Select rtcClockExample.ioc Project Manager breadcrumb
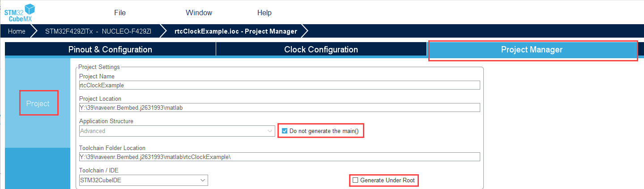644x189 pixels. [x=235, y=31]
